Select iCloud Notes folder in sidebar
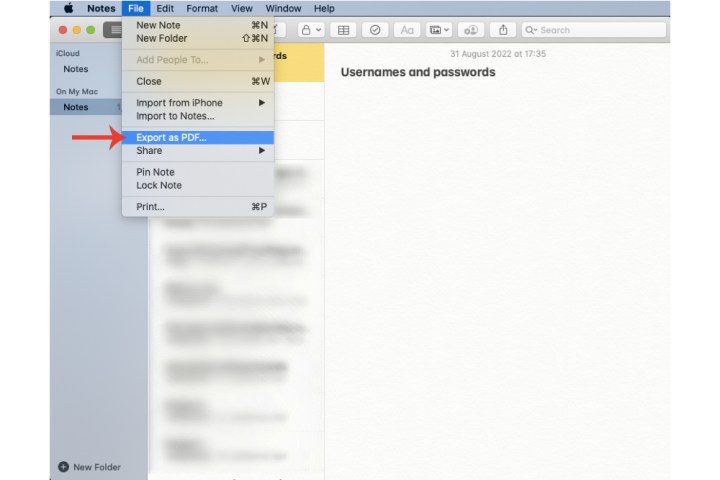 tap(76, 69)
